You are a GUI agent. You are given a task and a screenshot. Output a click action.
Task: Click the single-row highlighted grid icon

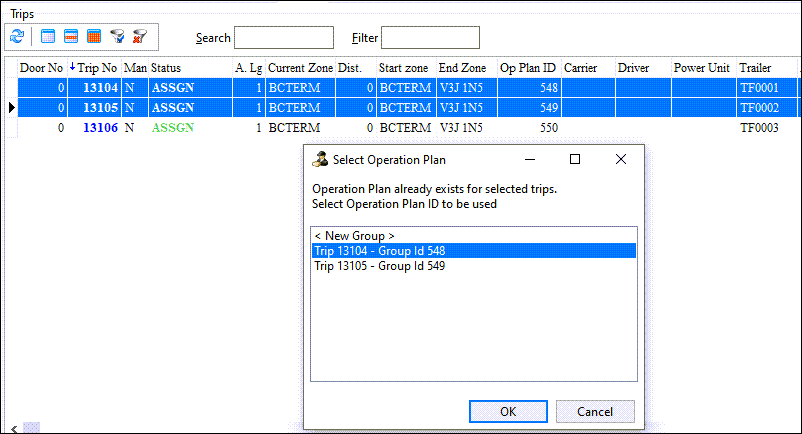71,37
